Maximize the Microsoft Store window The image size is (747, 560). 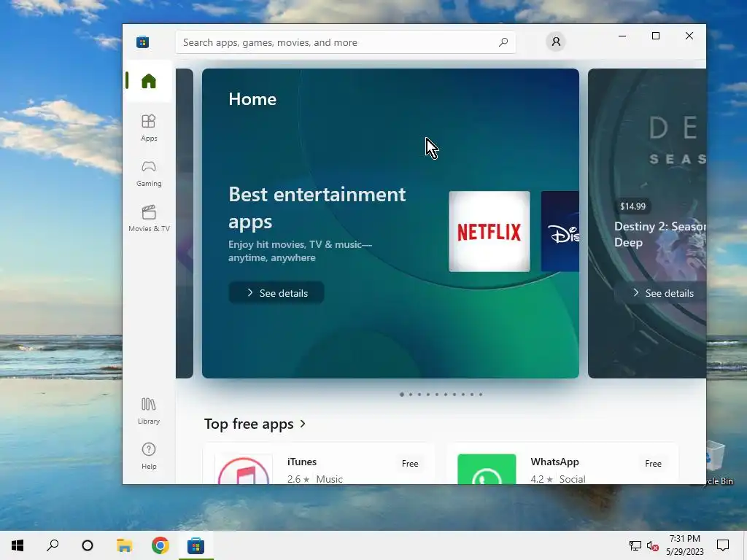click(656, 36)
